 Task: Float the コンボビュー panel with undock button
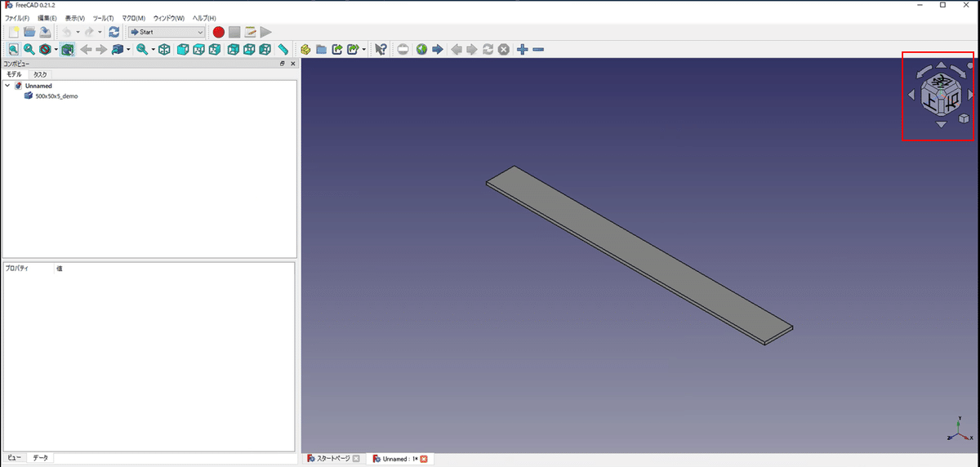[x=283, y=63]
